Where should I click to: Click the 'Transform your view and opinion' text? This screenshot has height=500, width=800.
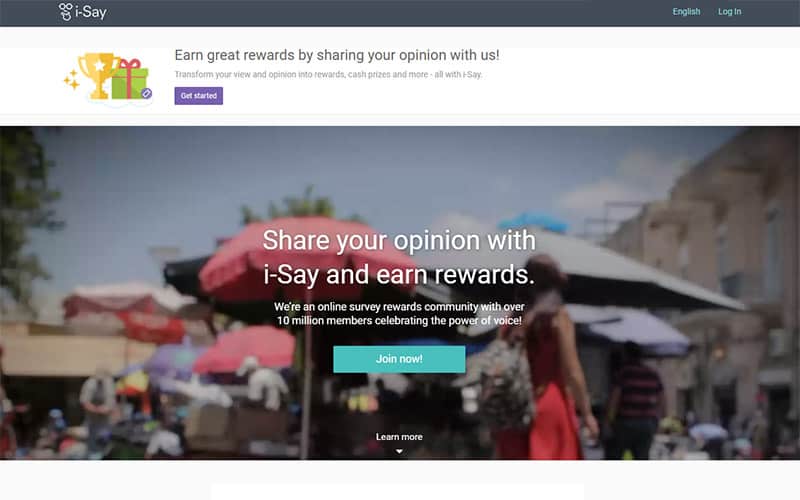[x=328, y=74]
